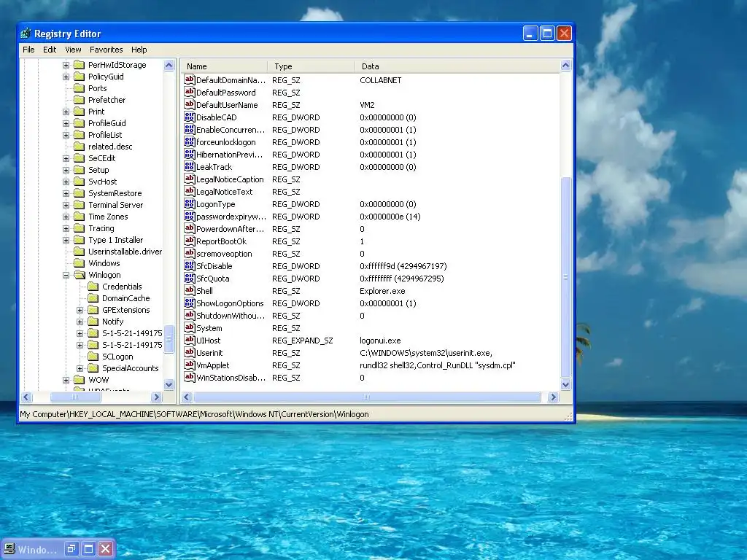
Task: Click the DefaultDomainName string value icon
Action: click(190, 79)
